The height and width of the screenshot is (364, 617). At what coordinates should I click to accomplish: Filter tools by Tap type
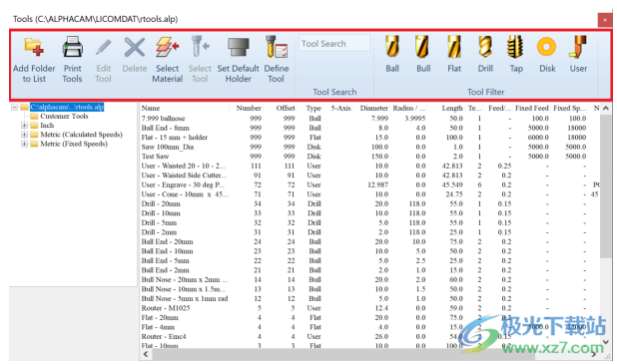(516, 54)
